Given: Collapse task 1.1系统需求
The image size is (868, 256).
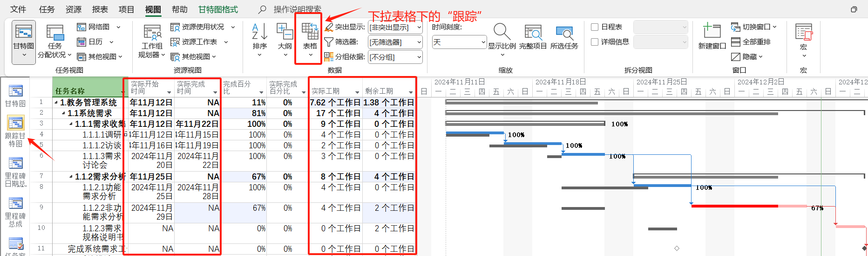Looking at the screenshot, I should coord(64,113).
